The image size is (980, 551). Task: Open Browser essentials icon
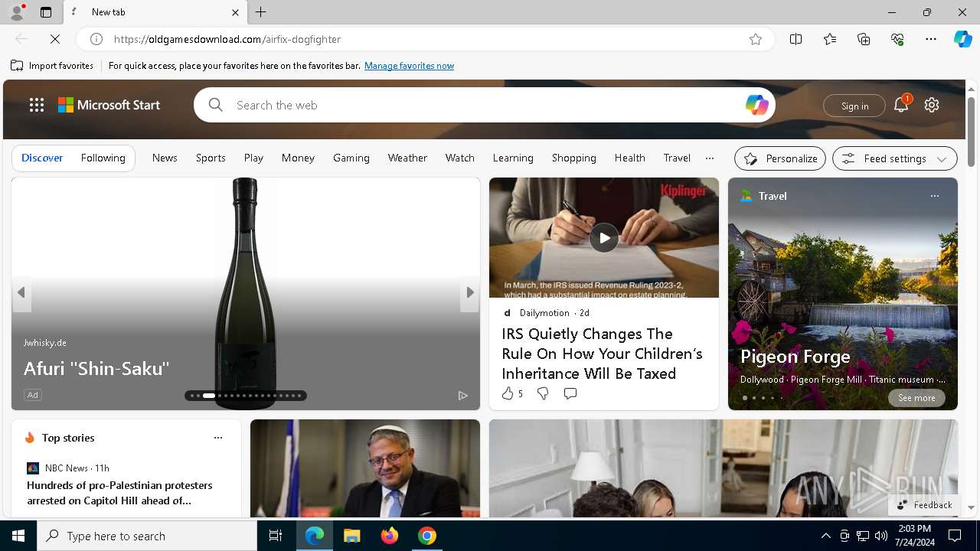(897, 39)
